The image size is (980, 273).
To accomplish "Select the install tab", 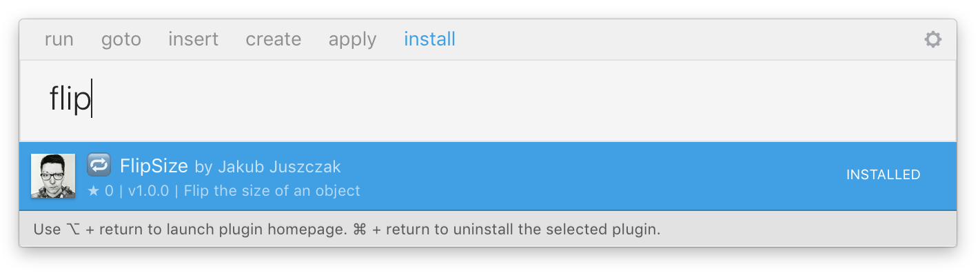I will pos(429,39).
